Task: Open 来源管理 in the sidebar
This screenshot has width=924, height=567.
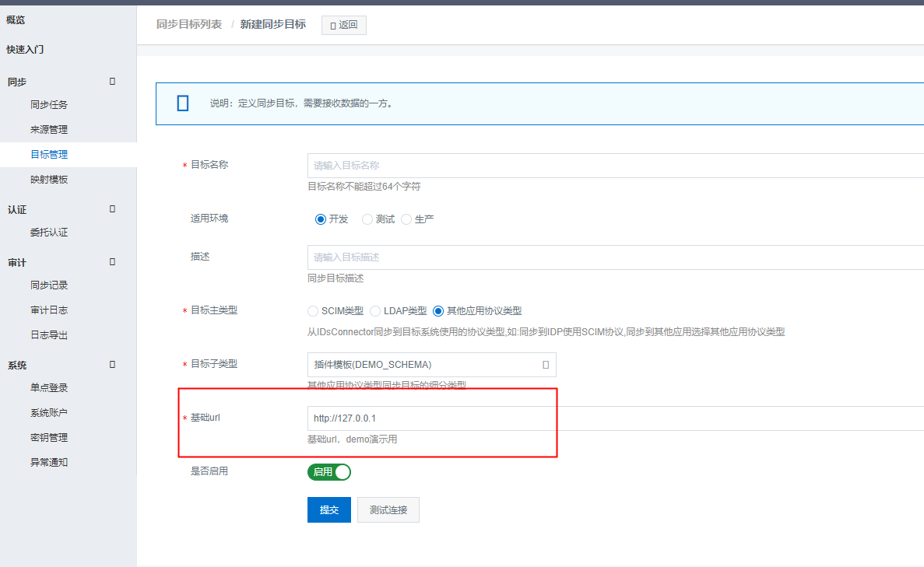Action: [x=49, y=130]
